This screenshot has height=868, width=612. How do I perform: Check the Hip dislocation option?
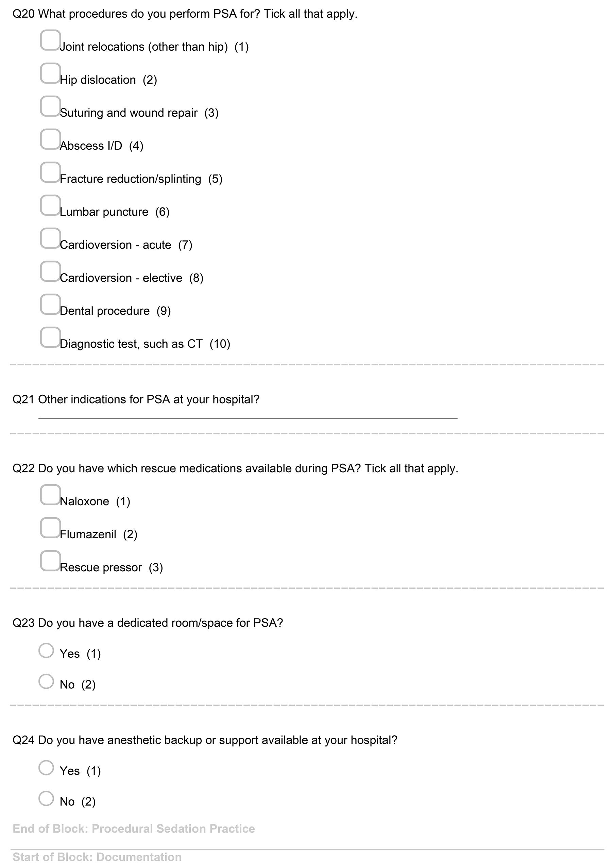pyautogui.click(x=50, y=73)
